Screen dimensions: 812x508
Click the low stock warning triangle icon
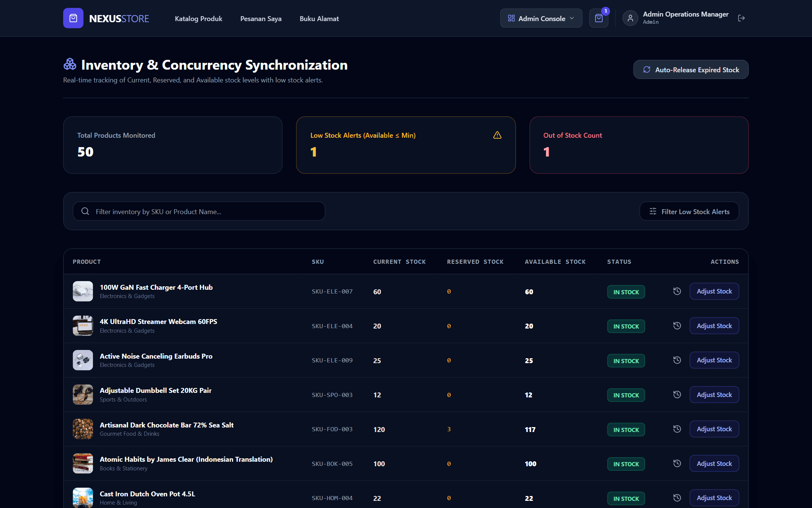497,135
